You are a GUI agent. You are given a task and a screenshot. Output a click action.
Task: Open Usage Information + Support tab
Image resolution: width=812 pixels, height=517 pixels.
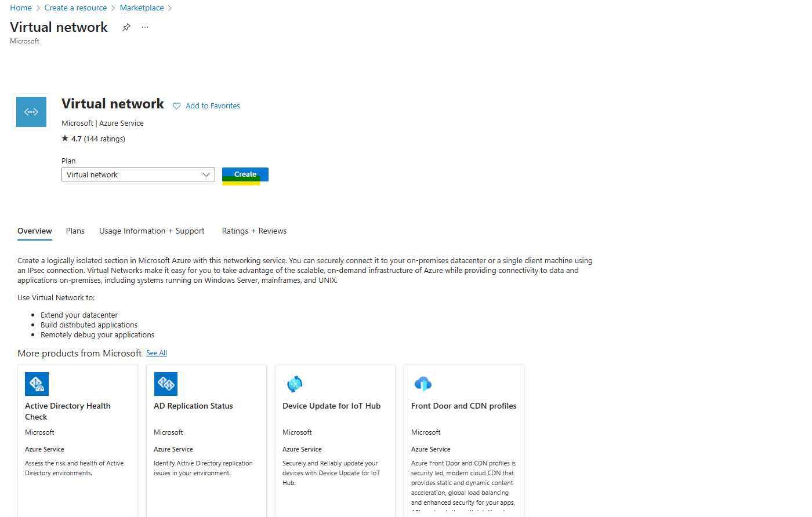152,231
